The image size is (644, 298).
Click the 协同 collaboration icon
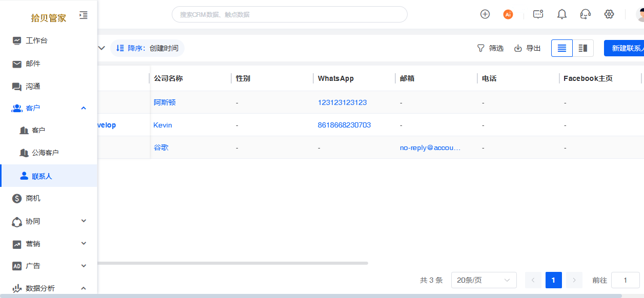point(17,221)
